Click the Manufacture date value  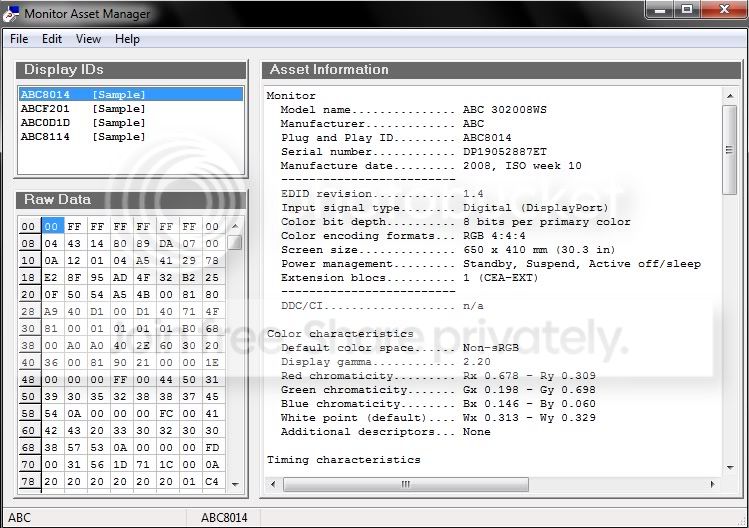click(522, 166)
